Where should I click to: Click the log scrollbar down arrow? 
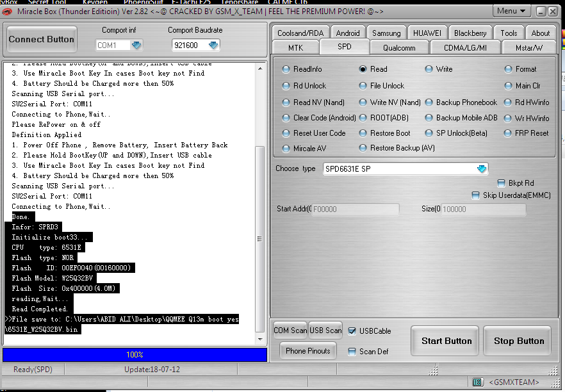pyautogui.click(x=260, y=339)
